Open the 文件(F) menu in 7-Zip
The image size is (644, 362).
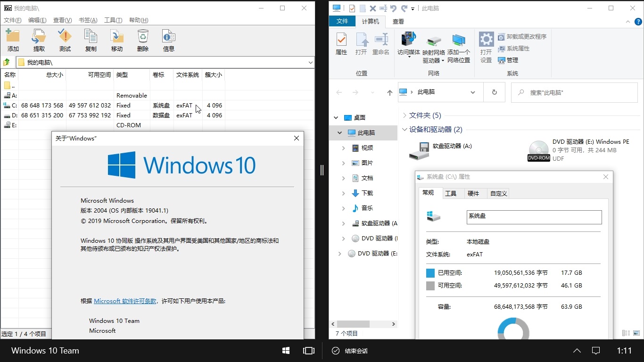point(13,20)
